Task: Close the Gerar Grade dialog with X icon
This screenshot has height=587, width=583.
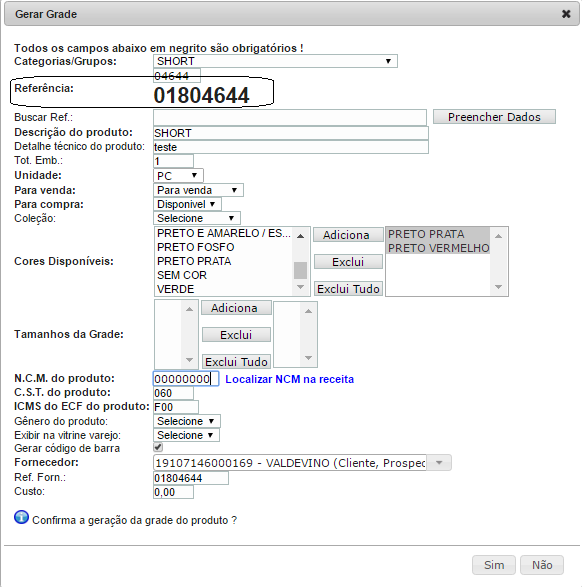Action: coord(566,14)
